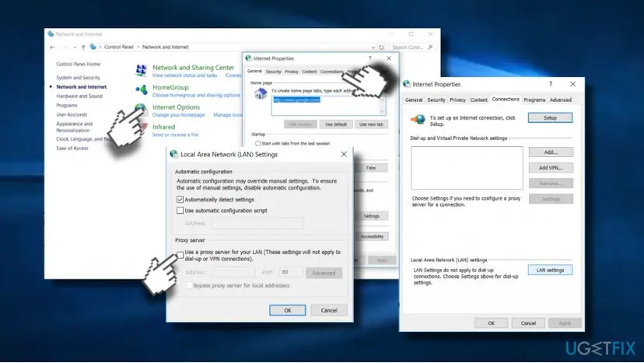The image size is (644, 363).
Task: Click the help question mark in right Internet Properties
Action: [551, 84]
